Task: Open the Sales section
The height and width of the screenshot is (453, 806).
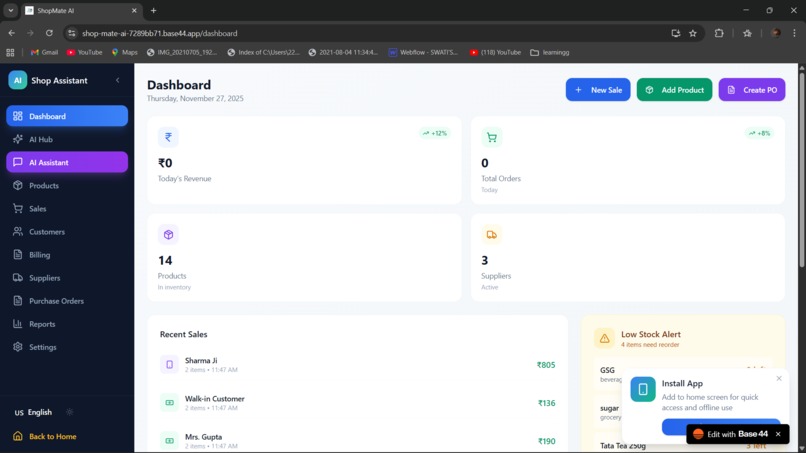Action: click(67, 209)
